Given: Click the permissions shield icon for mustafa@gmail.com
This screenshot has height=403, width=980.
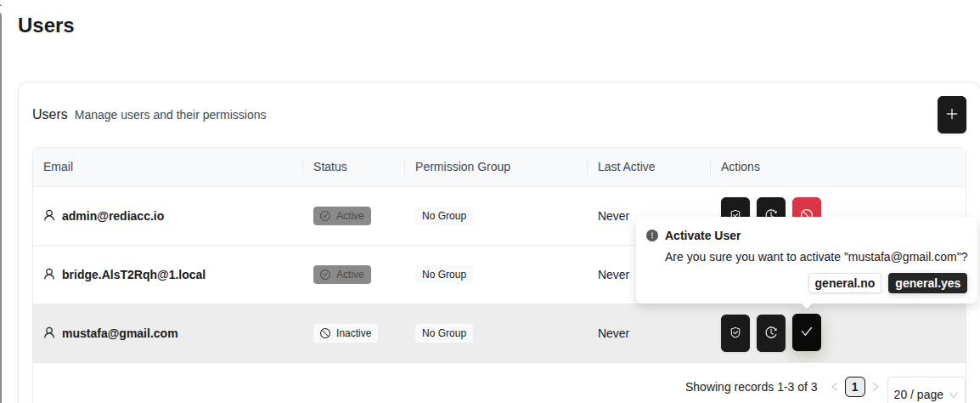Looking at the screenshot, I should pos(735,332).
